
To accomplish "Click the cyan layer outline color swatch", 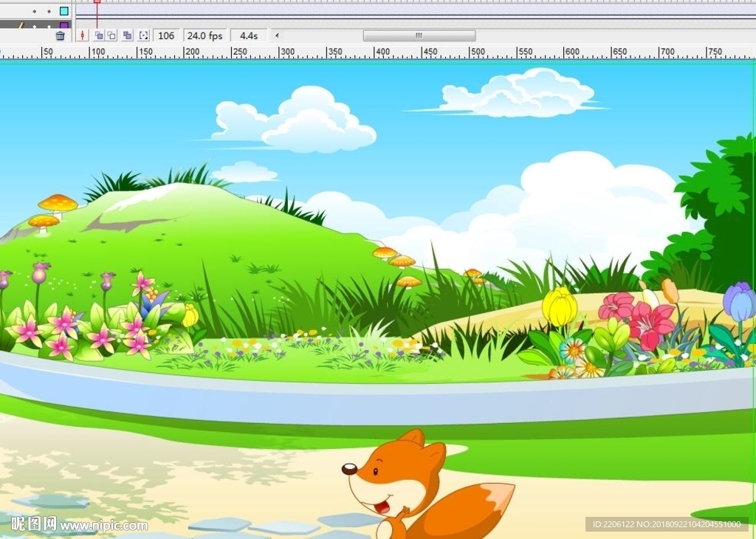I will pyautogui.click(x=64, y=10).
